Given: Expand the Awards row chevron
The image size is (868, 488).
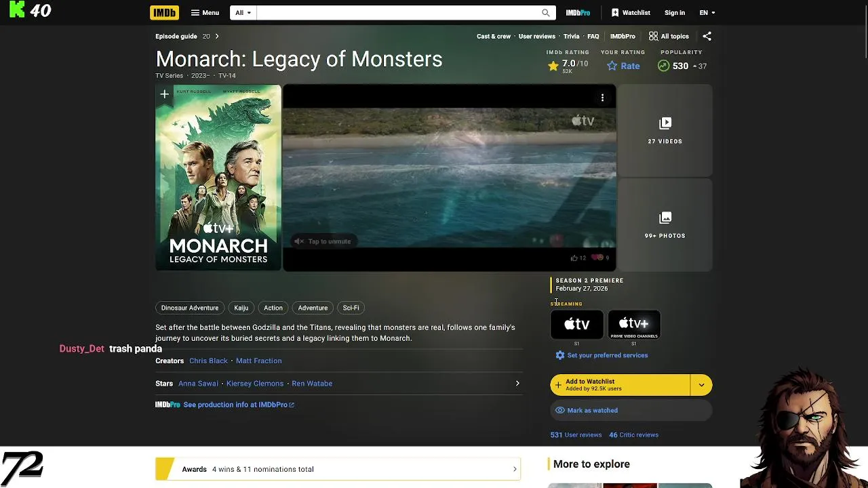Looking at the screenshot, I should (x=515, y=469).
